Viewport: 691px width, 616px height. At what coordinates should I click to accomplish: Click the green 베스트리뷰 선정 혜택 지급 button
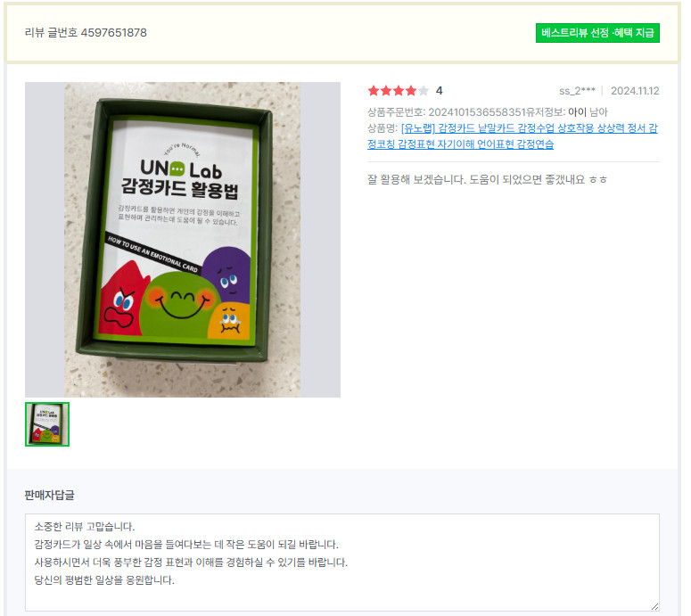pos(597,33)
